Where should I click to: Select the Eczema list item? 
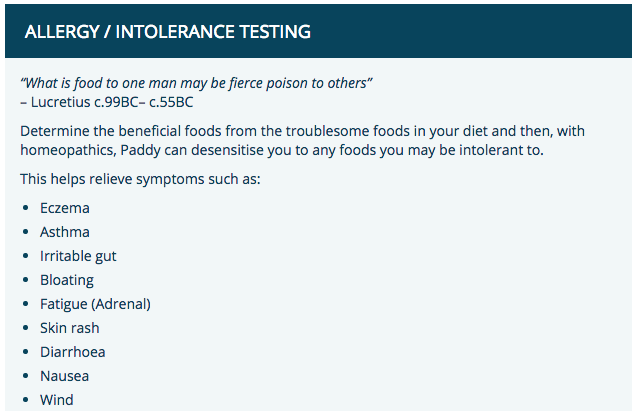(65, 208)
